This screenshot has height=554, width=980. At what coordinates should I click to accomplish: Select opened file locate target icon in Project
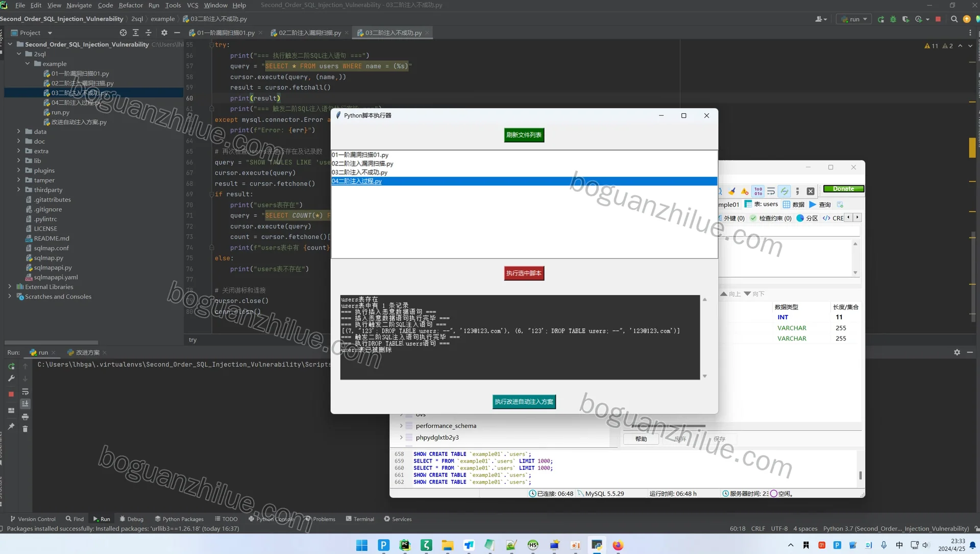pyautogui.click(x=123, y=33)
